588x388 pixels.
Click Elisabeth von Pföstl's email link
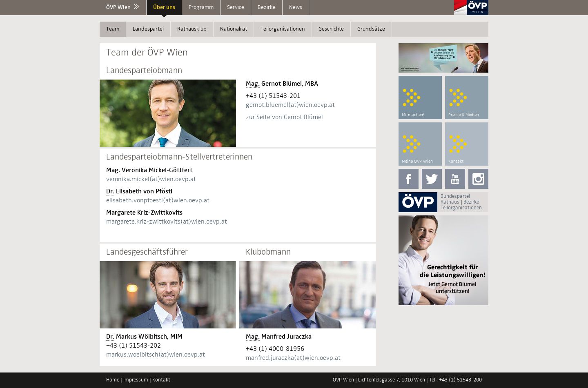click(x=158, y=200)
